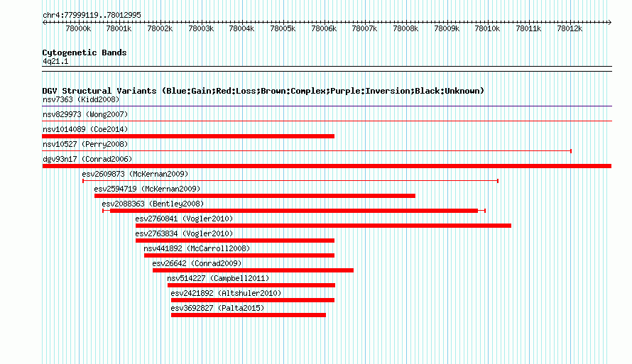Click the 78004k ruler label

242,28
